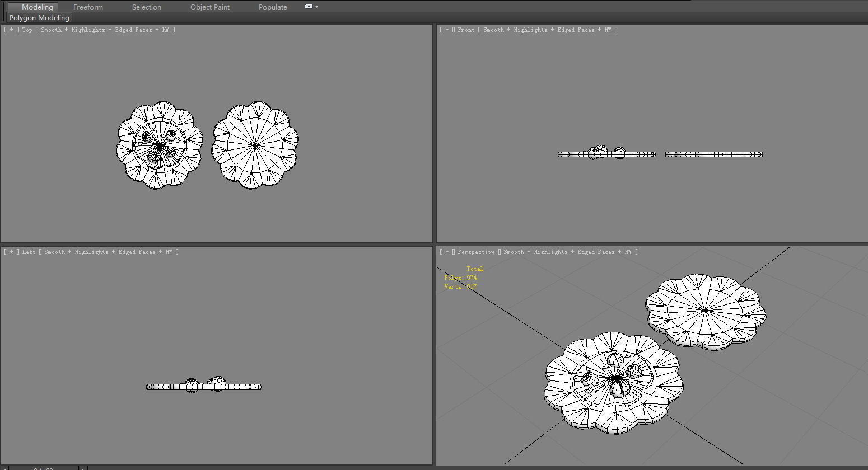Click the Total statistics heading
Viewport: 868px width, 470px height.
point(475,269)
